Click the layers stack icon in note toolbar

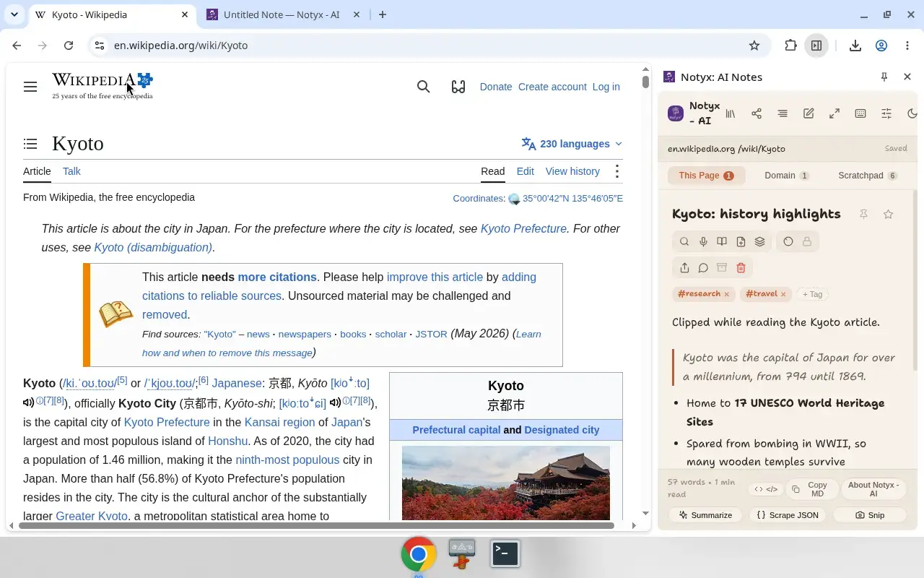(759, 242)
